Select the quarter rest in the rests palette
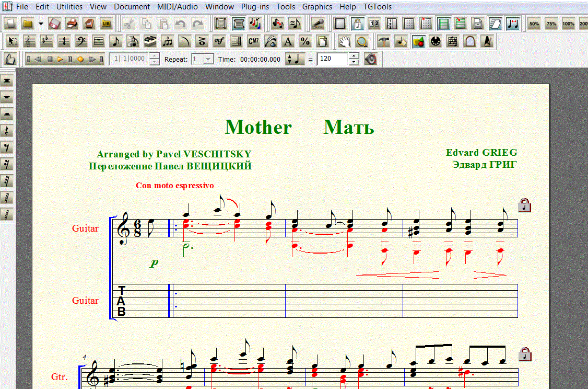 7,131
